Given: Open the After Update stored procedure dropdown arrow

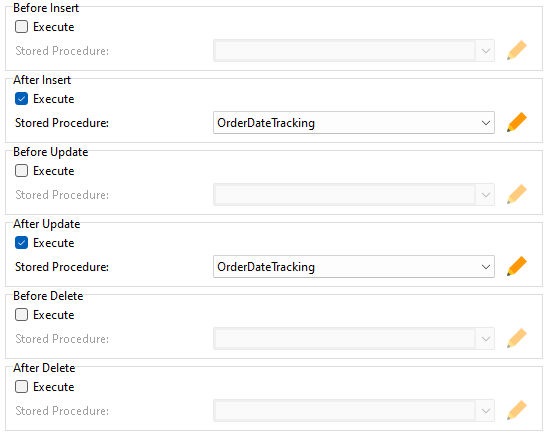Looking at the screenshot, I should pos(485,267).
